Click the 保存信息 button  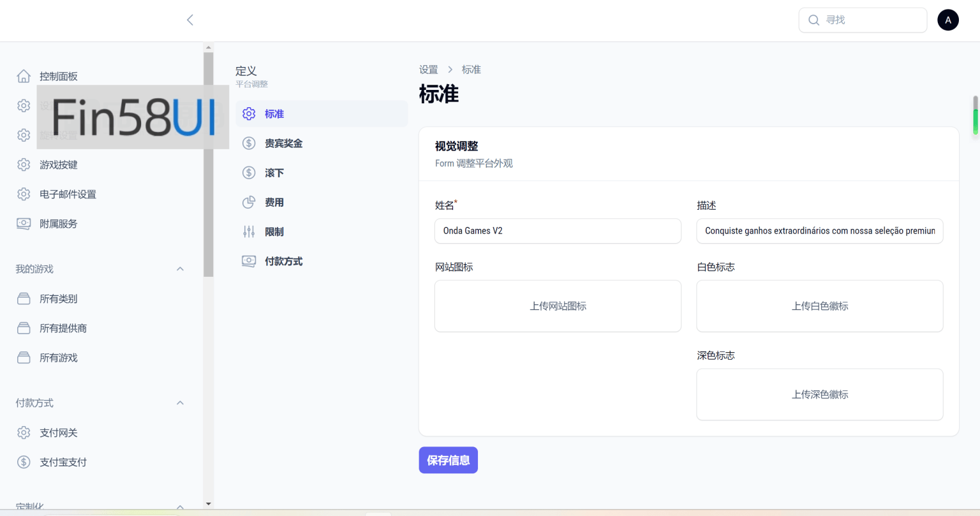(448, 461)
